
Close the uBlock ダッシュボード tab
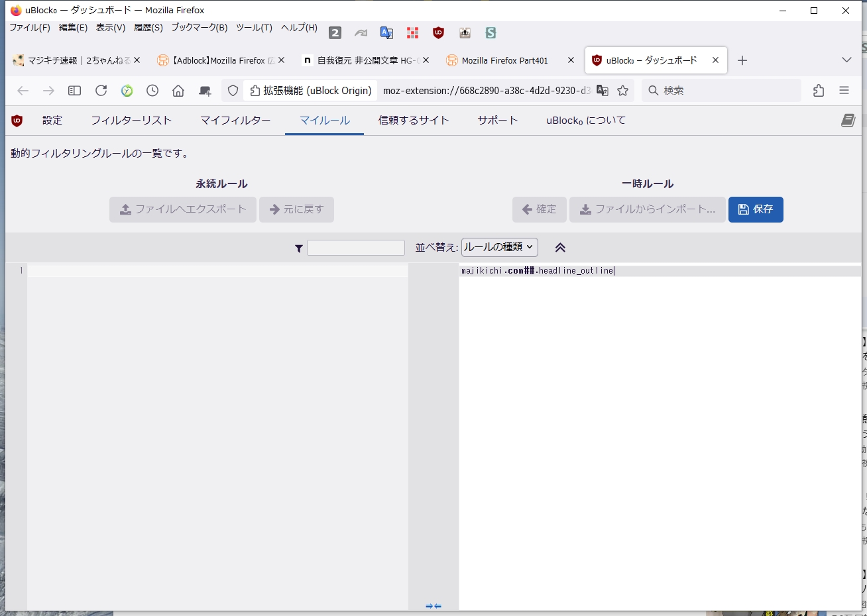coord(715,60)
